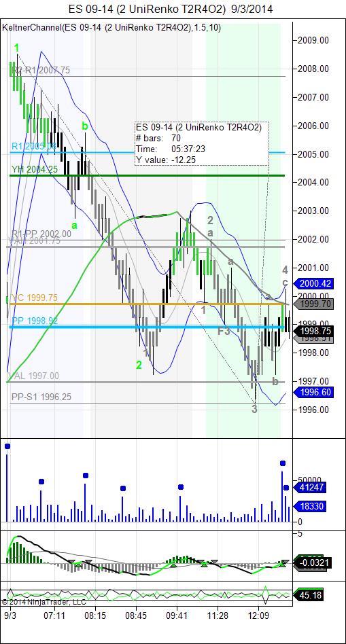The width and height of the screenshot is (346, 644).
Task: Click the gray wave label c
Action: click(284, 283)
